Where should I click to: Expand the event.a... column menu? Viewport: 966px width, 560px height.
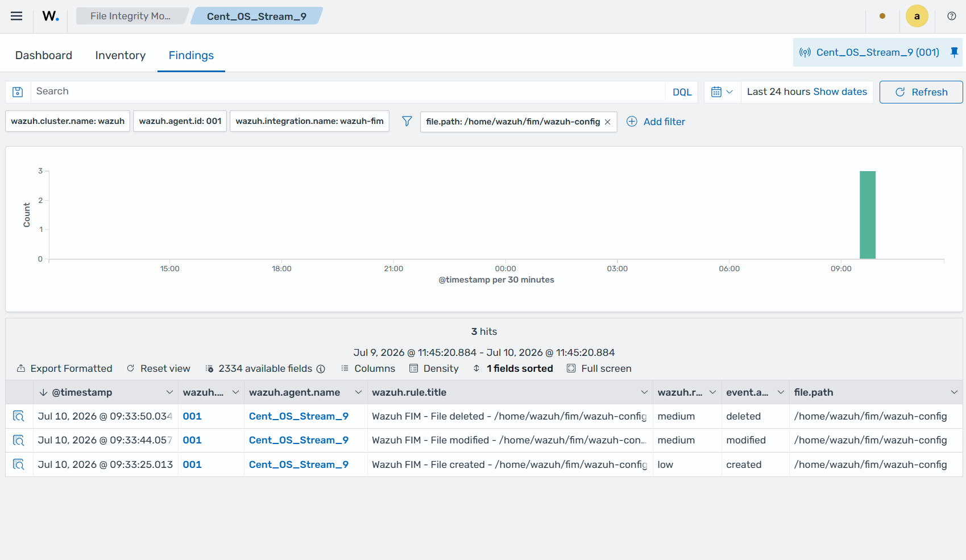(x=781, y=392)
